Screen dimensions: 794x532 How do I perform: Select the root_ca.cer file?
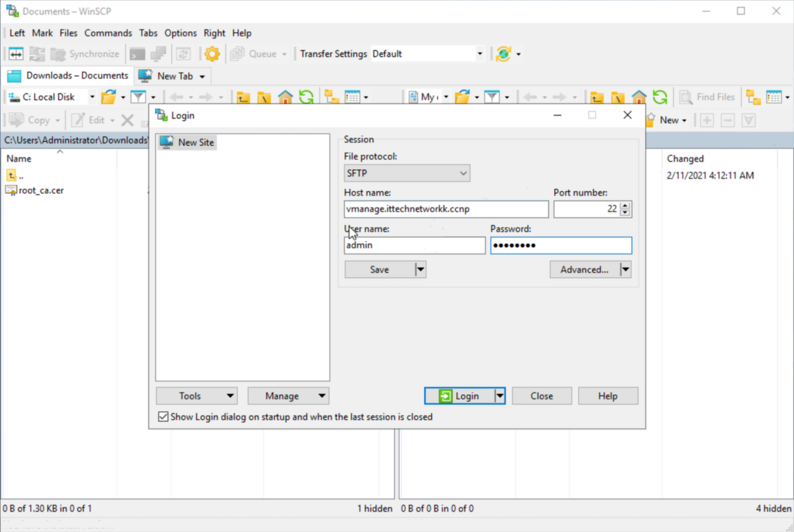point(34,190)
